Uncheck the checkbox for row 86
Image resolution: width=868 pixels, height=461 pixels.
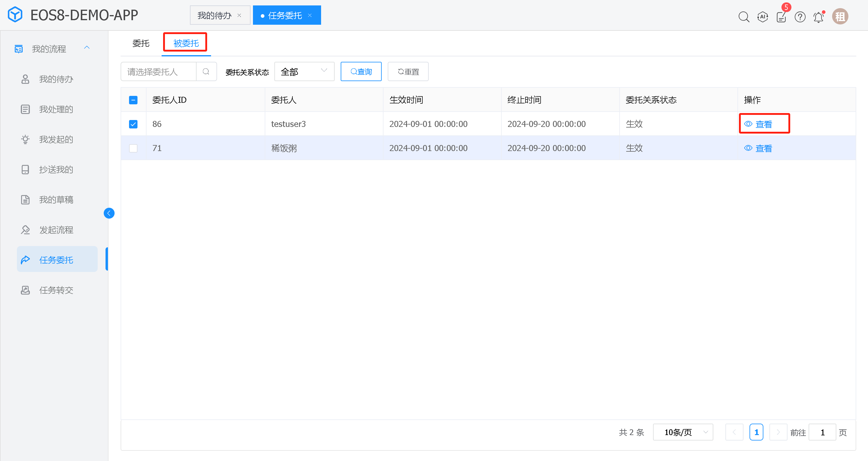(x=133, y=124)
